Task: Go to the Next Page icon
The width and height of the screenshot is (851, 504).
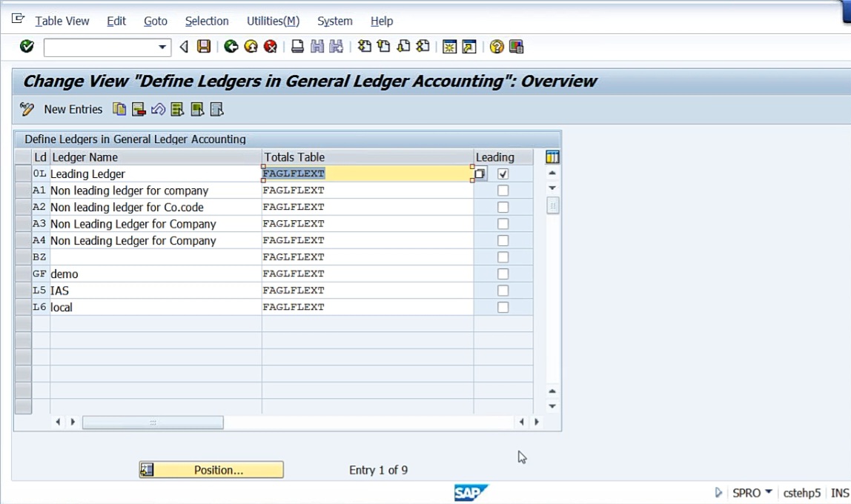Action: point(403,47)
